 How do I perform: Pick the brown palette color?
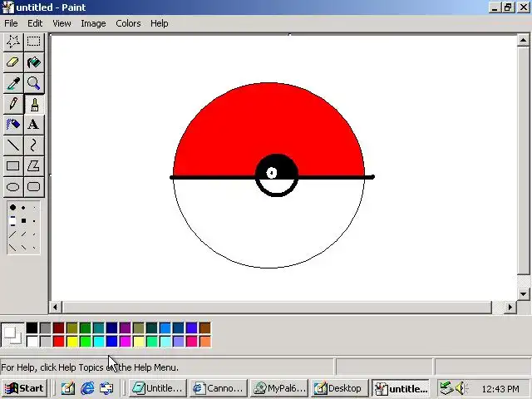205,328
